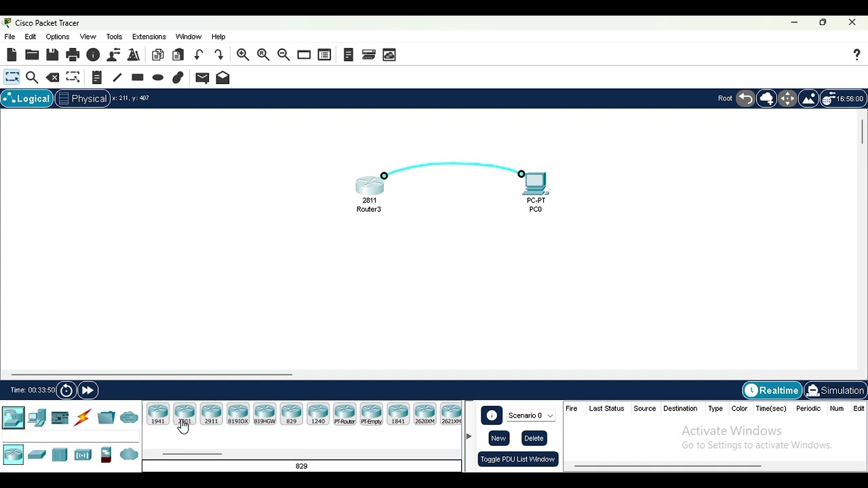
Task: Select the PC0 device on canvas
Action: point(536,184)
